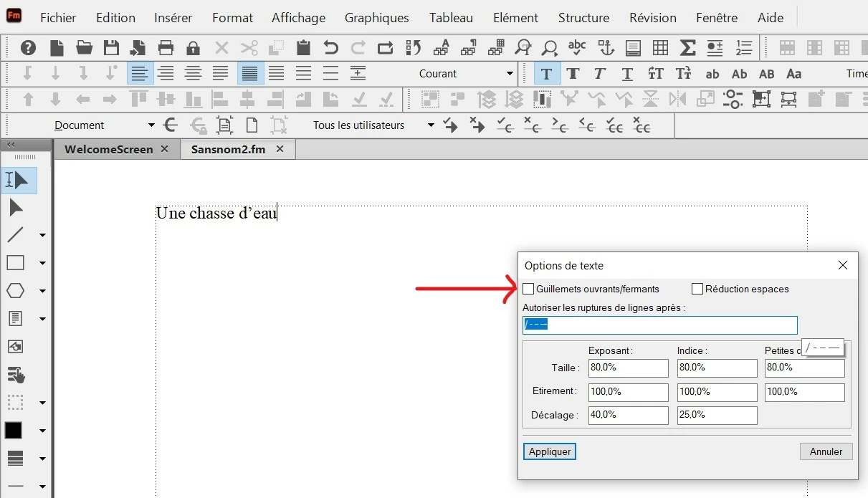Open the line width dropdown arrow

42,459
